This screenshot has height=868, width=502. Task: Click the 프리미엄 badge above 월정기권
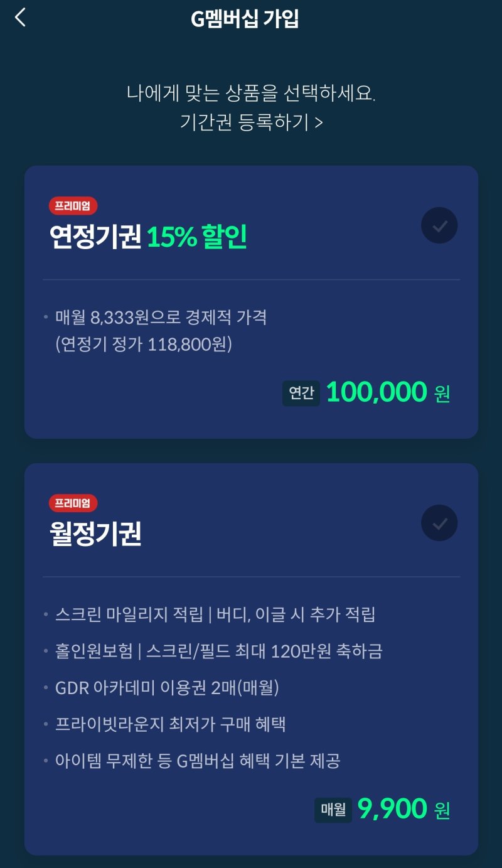(73, 503)
